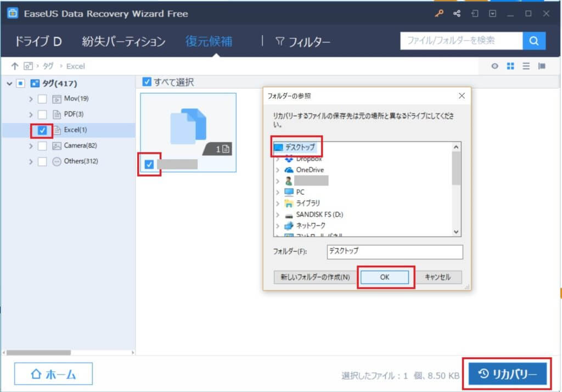Click the key activation icon in title bar
Viewport: 562px width, 392px height.
click(x=439, y=13)
